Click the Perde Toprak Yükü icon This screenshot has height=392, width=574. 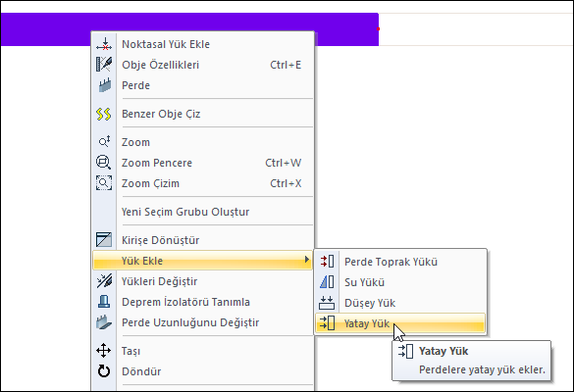pyautogui.click(x=327, y=262)
